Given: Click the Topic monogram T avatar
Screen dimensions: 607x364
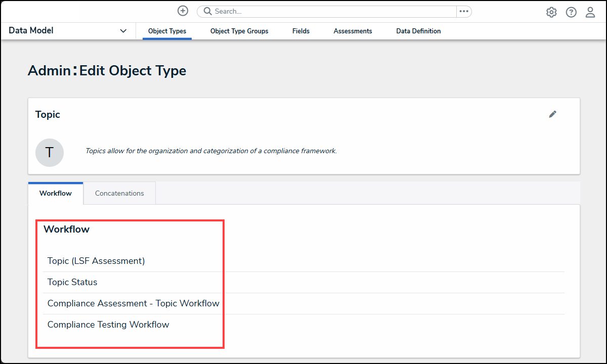Looking at the screenshot, I should click(x=50, y=153).
